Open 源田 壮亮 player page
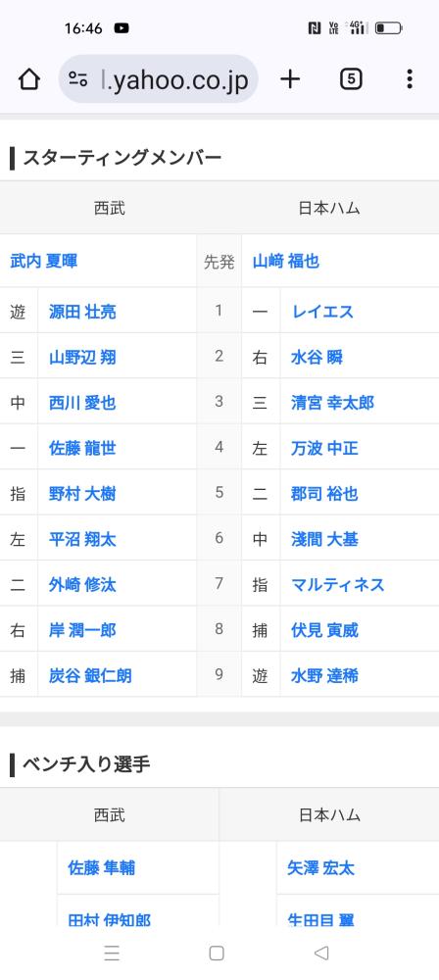 [x=82, y=312]
